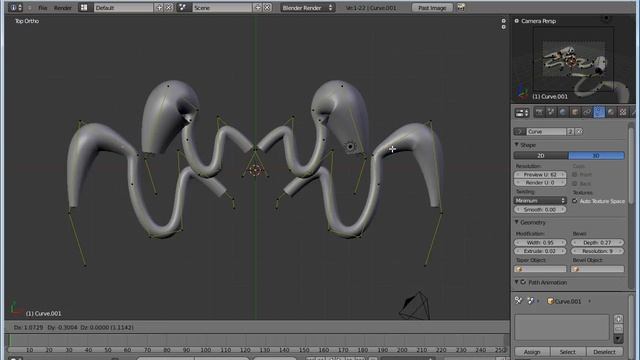Remove the material slot with minus
The width and height of the screenshot is (640, 360).
click(618, 328)
